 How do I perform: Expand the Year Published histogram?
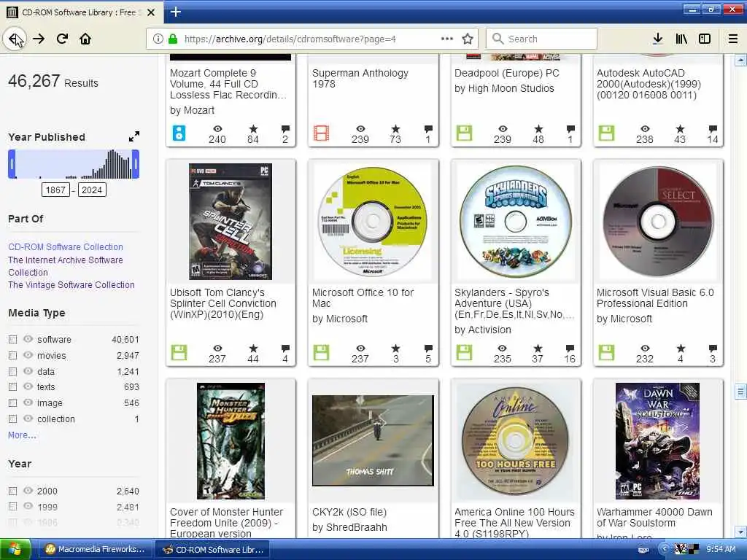(x=134, y=136)
